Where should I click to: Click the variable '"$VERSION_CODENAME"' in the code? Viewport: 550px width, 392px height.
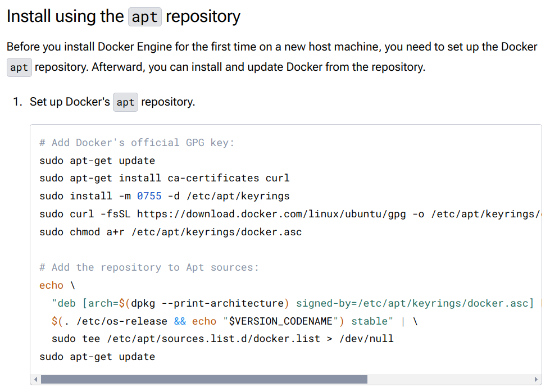[280, 321]
